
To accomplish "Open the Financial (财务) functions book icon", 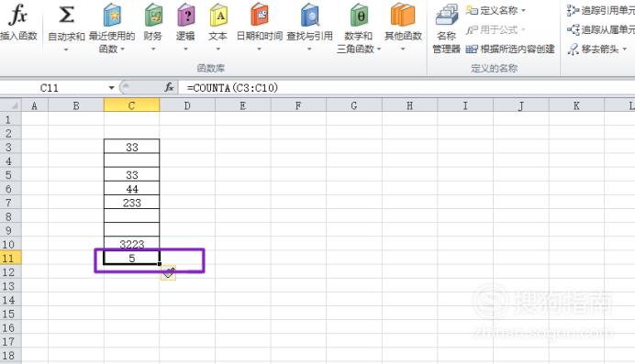I will [x=153, y=16].
